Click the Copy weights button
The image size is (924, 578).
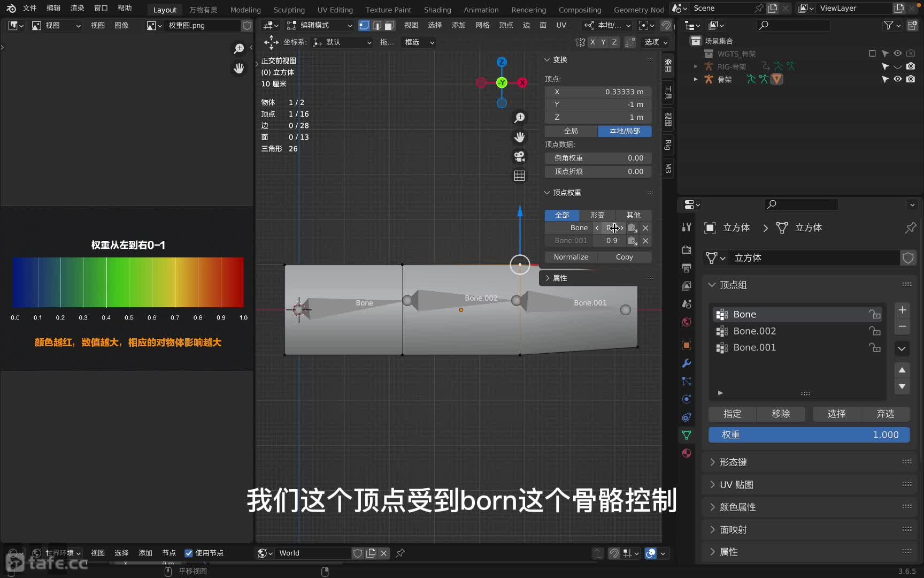pos(625,257)
